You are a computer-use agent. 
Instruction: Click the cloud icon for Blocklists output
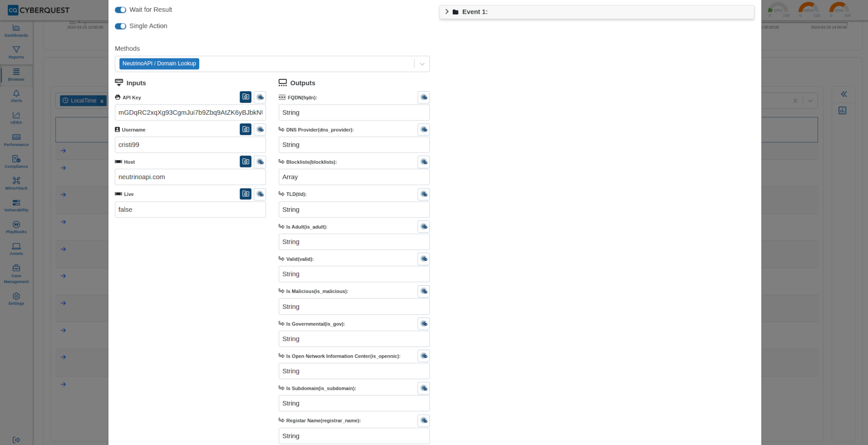click(424, 162)
